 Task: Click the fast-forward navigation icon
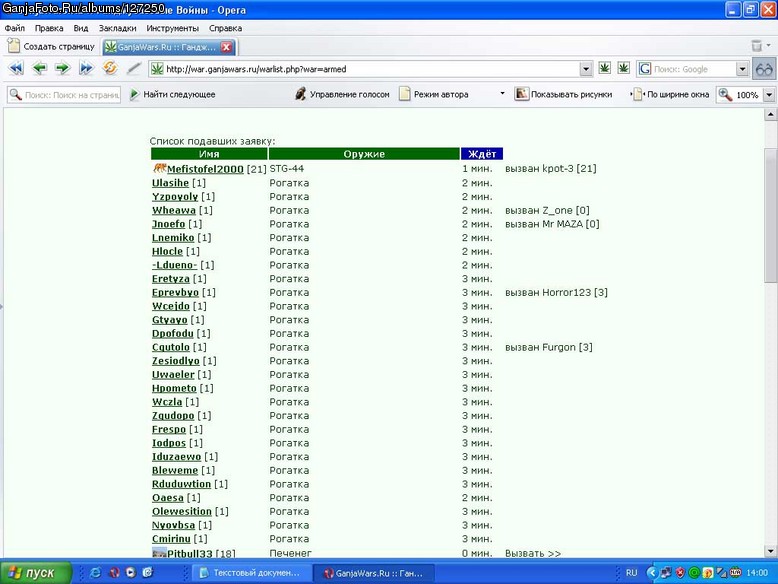pyautogui.click(x=86, y=68)
